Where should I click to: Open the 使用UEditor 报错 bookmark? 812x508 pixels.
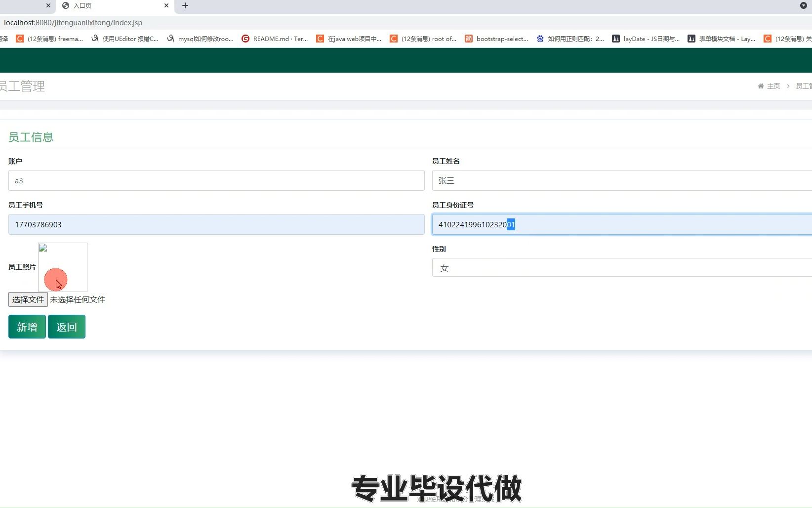125,39
